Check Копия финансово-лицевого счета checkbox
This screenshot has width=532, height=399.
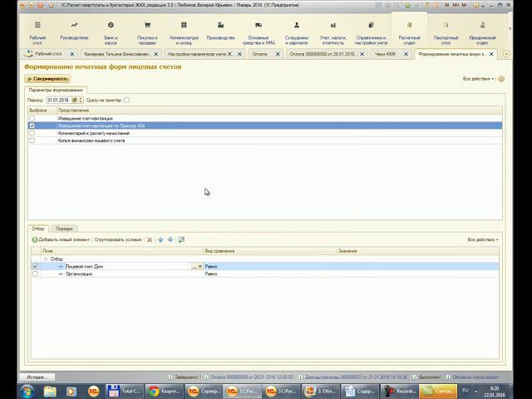tap(32, 140)
